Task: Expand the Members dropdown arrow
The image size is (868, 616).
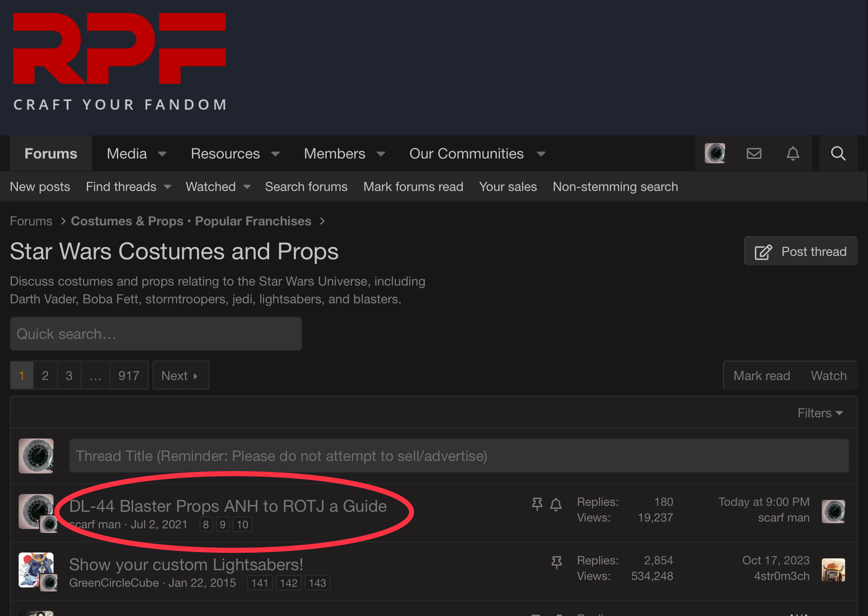Action: [x=381, y=154]
